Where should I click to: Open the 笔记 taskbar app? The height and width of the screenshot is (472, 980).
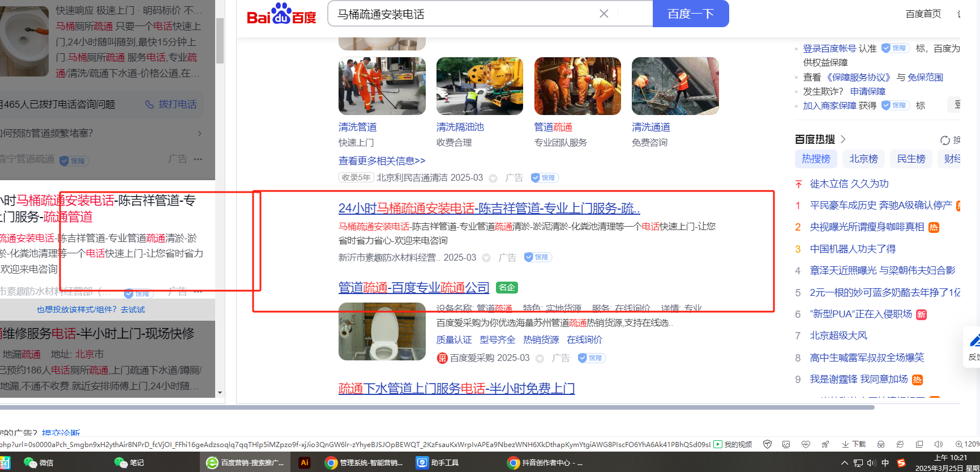click(129, 462)
